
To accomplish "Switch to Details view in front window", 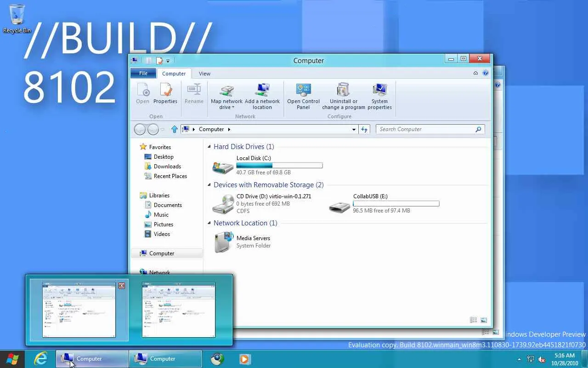I will click(x=474, y=320).
